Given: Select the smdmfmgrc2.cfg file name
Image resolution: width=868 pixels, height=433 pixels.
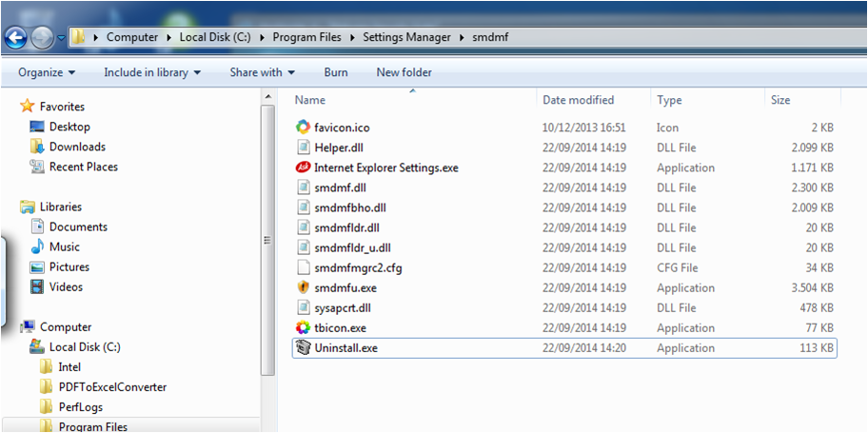Looking at the screenshot, I should coord(358,267).
